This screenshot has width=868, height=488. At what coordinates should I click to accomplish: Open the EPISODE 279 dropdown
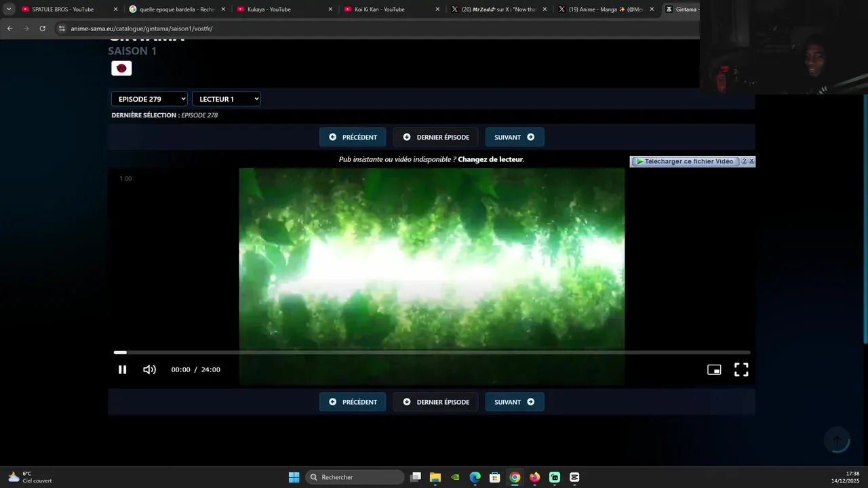(x=149, y=99)
